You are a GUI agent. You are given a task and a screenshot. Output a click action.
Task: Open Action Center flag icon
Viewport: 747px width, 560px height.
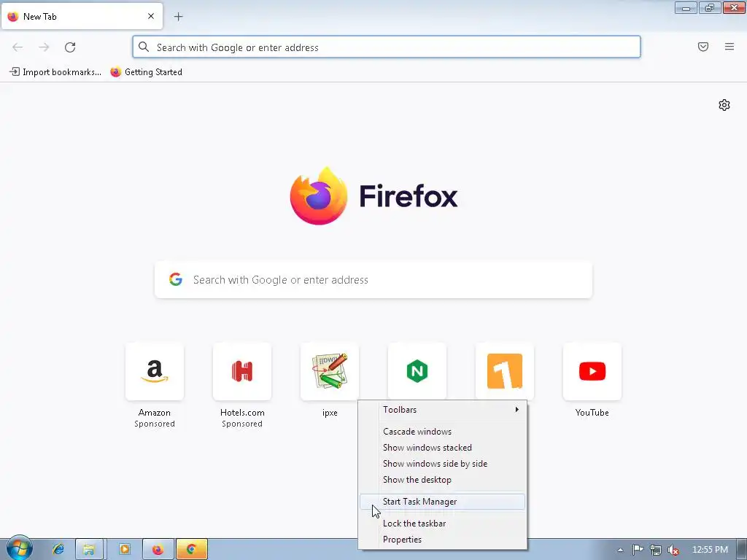click(x=638, y=550)
